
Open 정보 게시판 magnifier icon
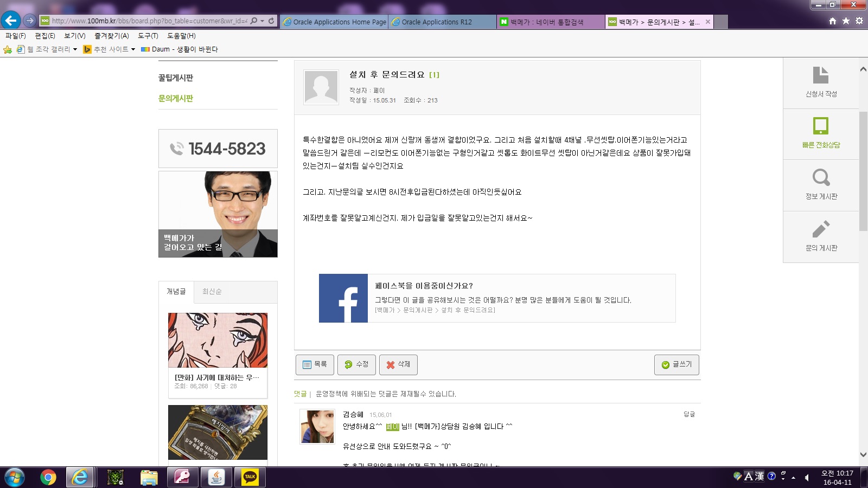(820, 178)
